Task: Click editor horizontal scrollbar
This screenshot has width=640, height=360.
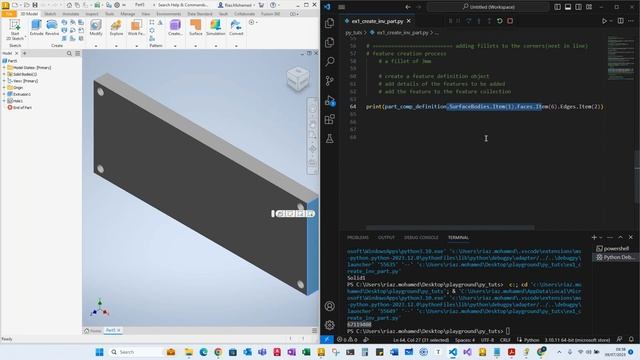Action: [x=450, y=228]
